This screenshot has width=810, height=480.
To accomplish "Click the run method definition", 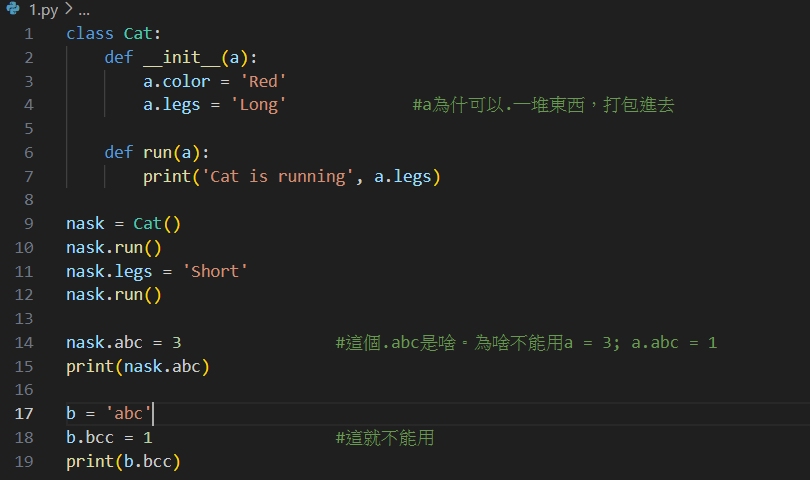I will 157,152.
